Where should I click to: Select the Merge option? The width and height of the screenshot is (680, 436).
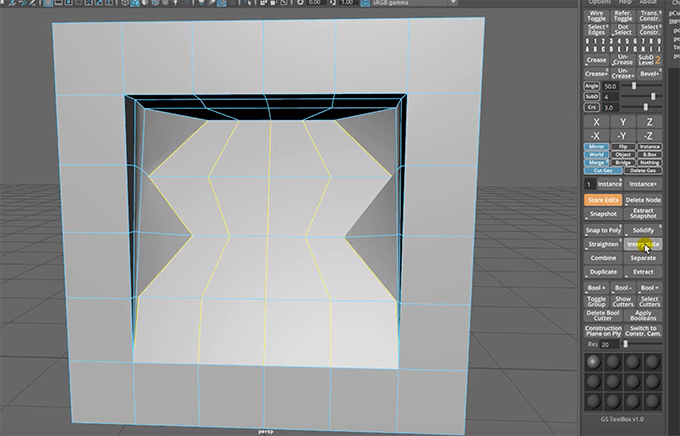coord(596,163)
